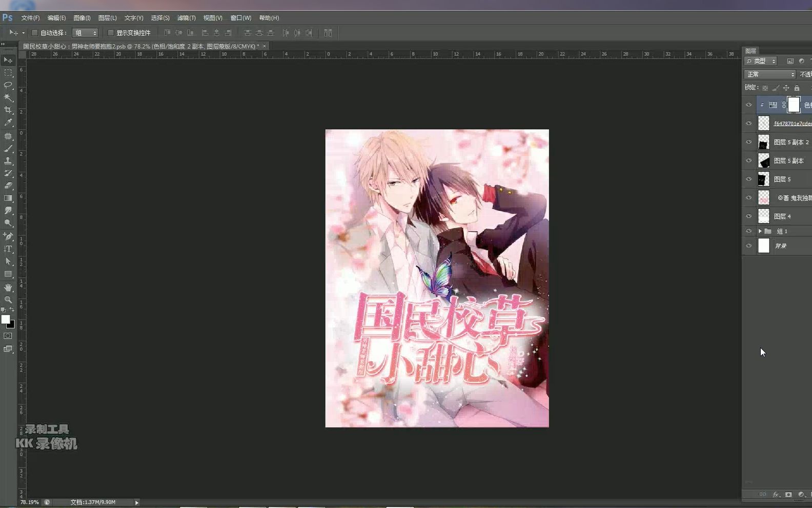Toggle visibility of 图层 5 layer
The image size is (812, 508).
[x=748, y=179]
